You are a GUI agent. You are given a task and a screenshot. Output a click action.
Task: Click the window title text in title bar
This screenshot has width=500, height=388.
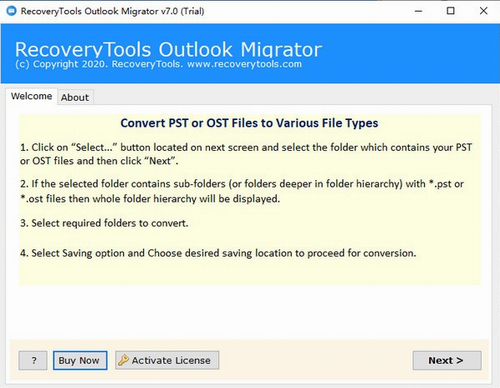point(112,11)
